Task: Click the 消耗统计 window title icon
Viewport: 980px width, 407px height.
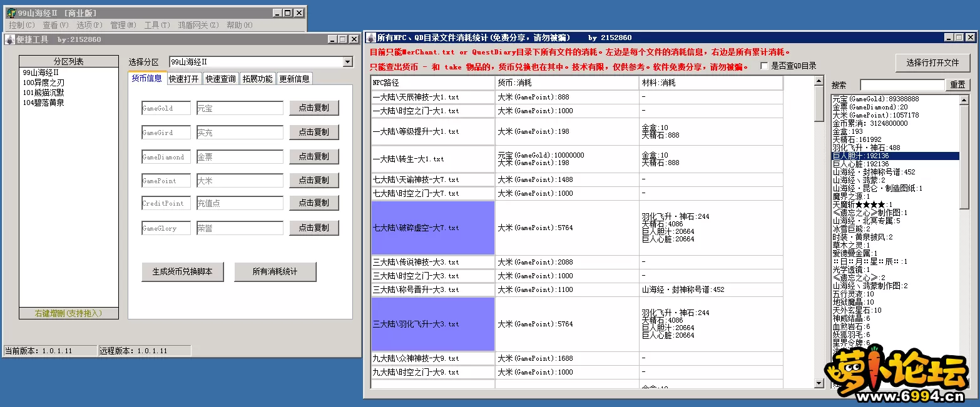Action: [370, 38]
